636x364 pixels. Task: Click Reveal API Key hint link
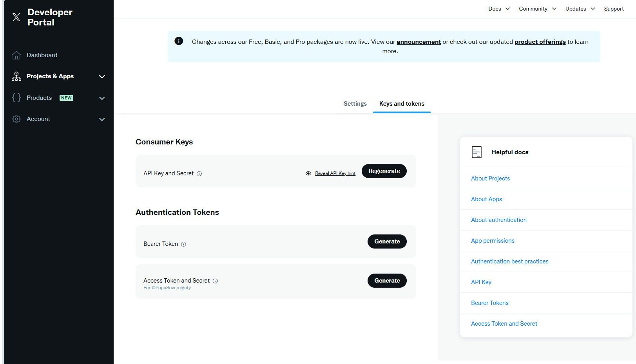click(x=335, y=173)
